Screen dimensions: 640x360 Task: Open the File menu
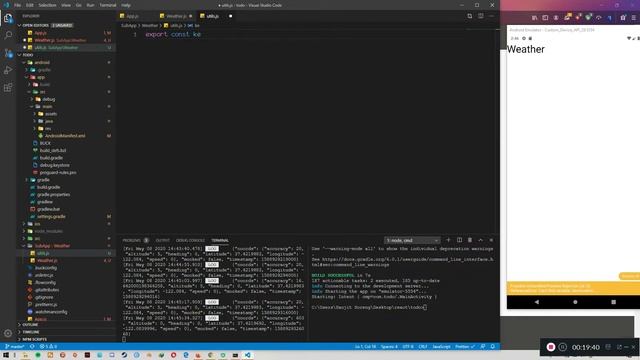(18, 5)
